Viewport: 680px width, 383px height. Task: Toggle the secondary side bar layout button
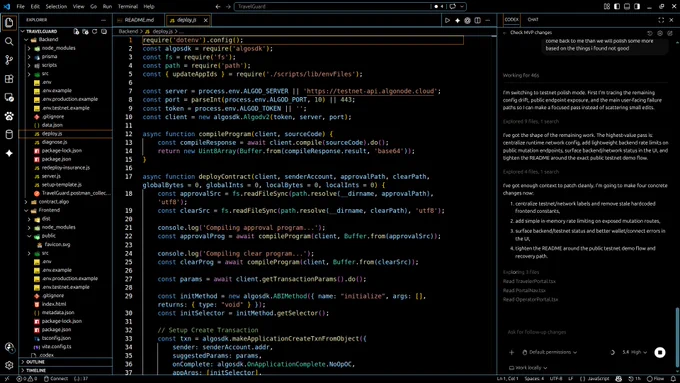[637, 7]
